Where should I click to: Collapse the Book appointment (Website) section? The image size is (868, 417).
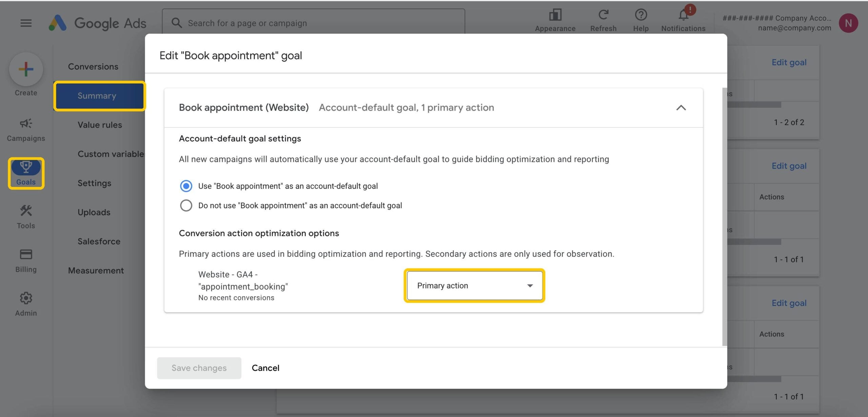coord(681,108)
